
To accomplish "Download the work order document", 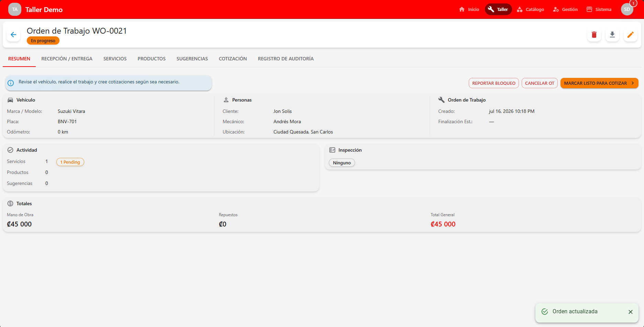I will tap(612, 35).
